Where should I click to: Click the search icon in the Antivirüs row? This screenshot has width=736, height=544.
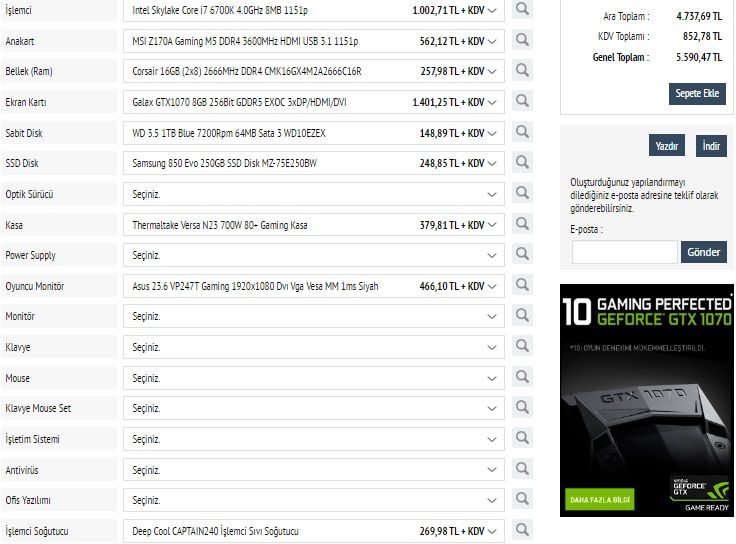522,468
